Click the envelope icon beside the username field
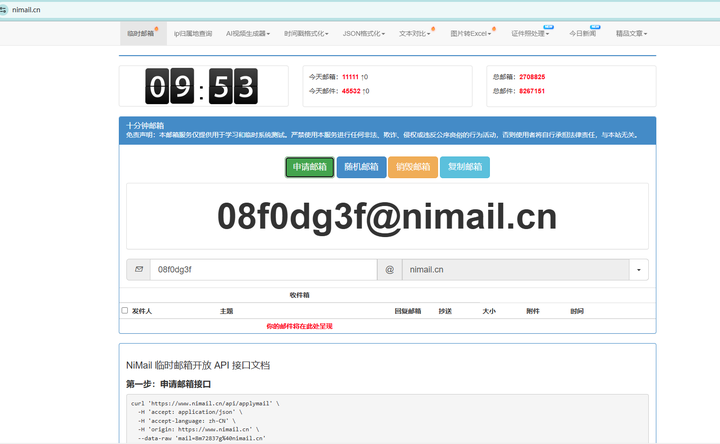Screen dimensions: 720x444 (138, 270)
